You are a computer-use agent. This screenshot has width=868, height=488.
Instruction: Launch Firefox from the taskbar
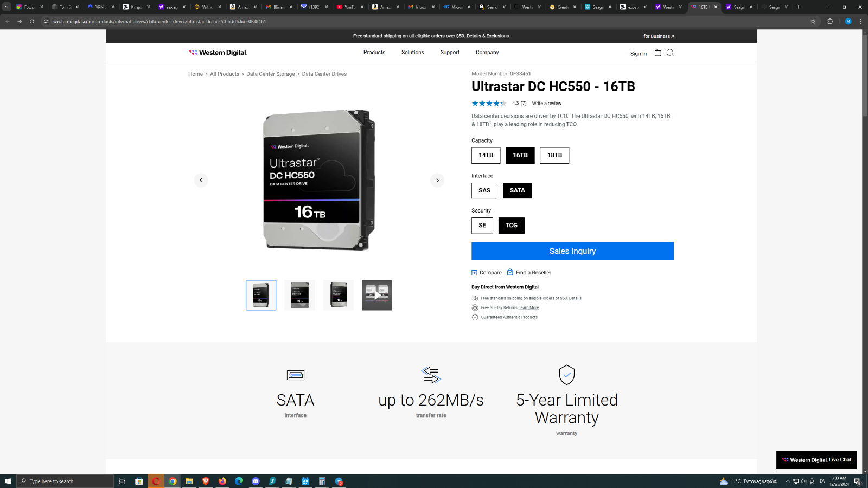tap(222, 481)
